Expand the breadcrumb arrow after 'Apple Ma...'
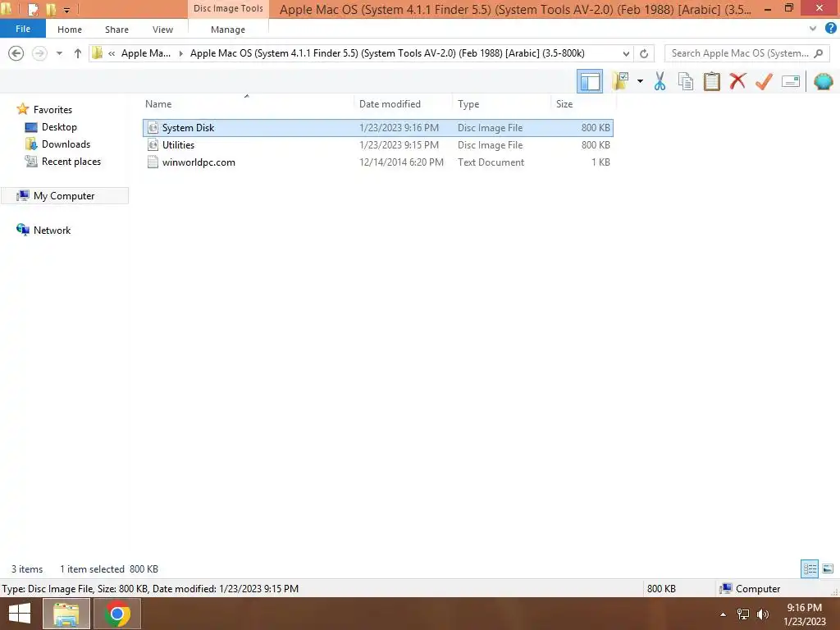 pyautogui.click(x=180, y=53)
